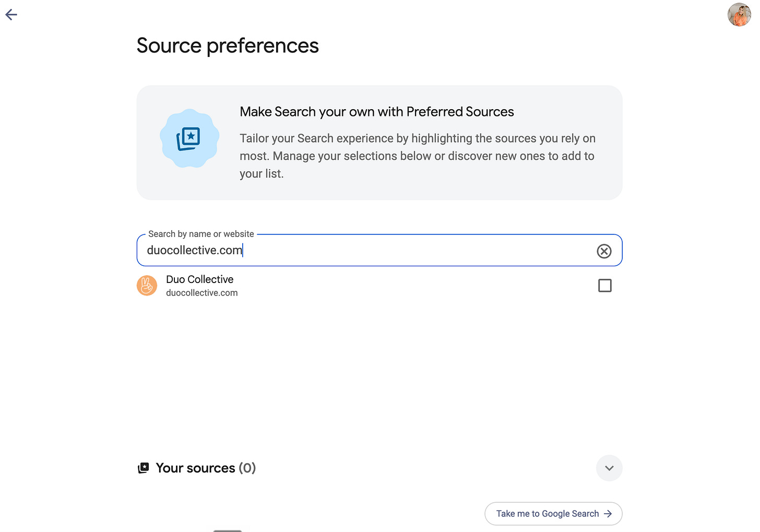760x532 pixels.
Task: Select the Duo Collective result name
Action: (x=200, y=279)
